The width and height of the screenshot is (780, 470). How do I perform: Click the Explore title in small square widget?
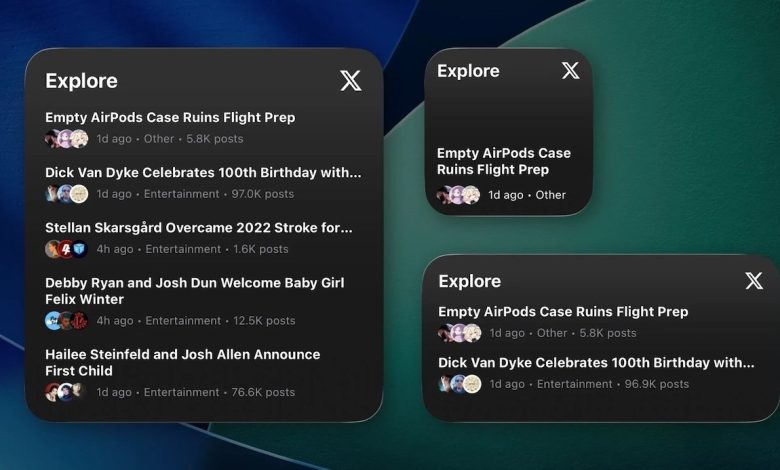[x=468, y=71]
